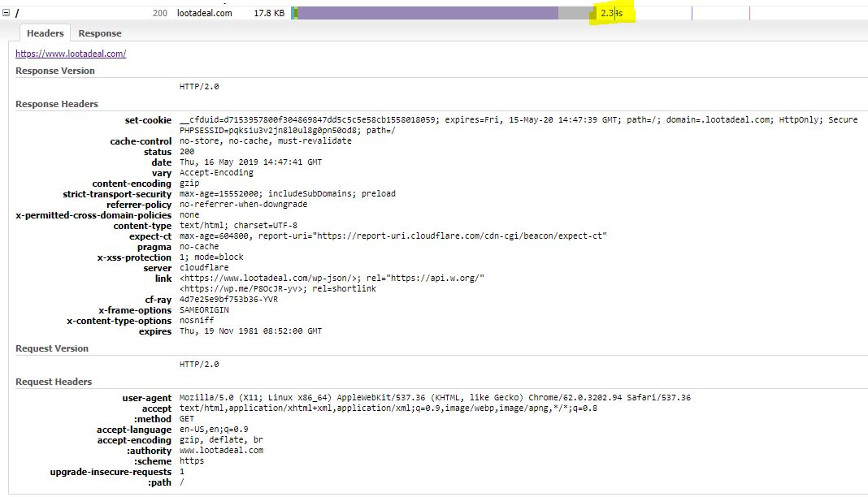Click the Request Version heading
This screenshot has width=868, height=497.
pos(52,348)
